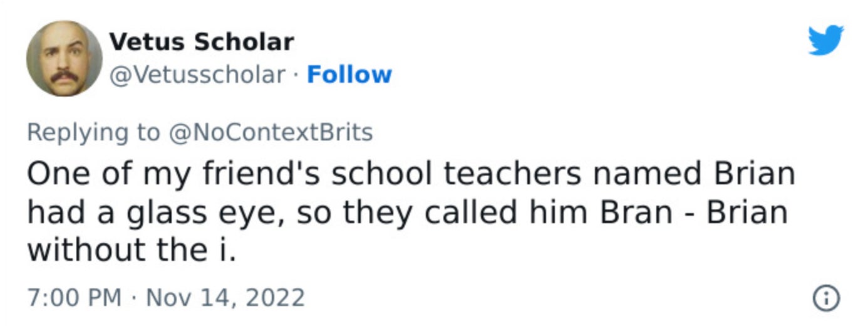Open the @NoContextBrits mention
The width and height of the screenshot is (868, 326).
pos(269,132)
